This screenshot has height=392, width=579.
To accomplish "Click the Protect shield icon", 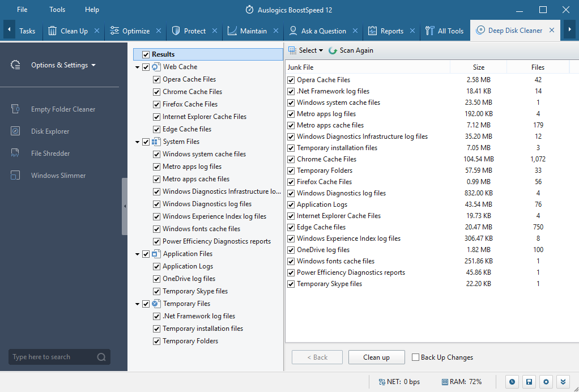I will (x=176, y=31).
